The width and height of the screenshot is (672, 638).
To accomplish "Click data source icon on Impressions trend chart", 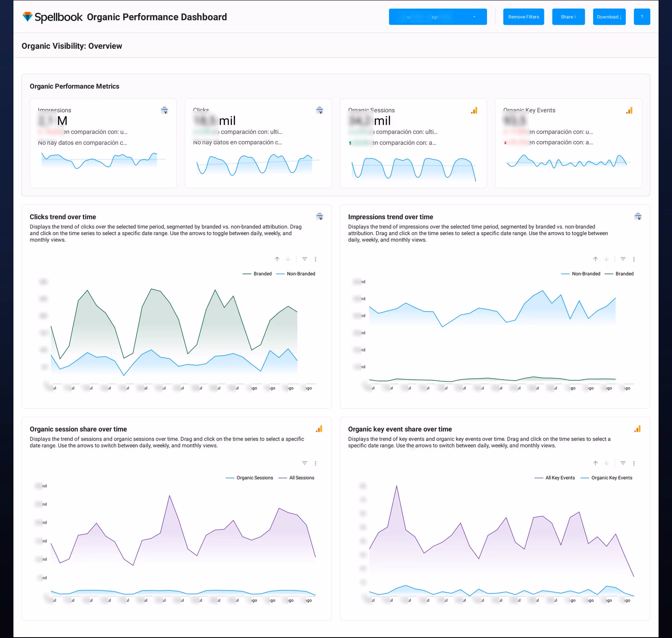I will tap(638, 217).
